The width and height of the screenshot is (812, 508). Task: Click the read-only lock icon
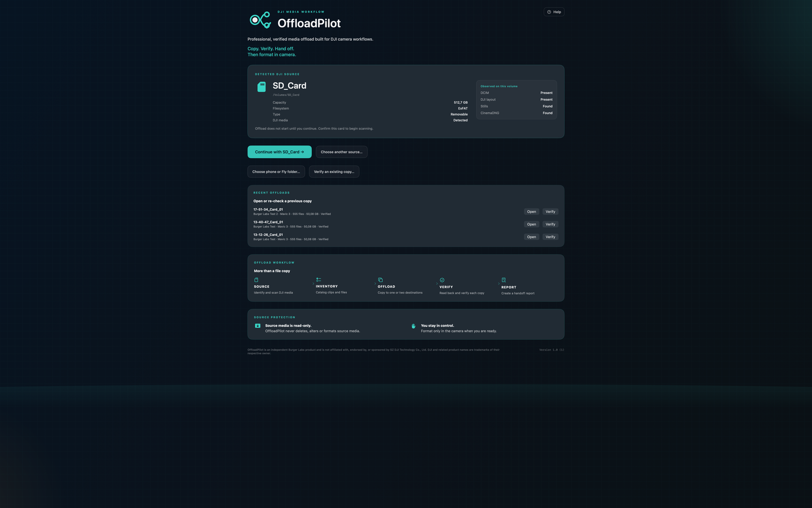258,326
